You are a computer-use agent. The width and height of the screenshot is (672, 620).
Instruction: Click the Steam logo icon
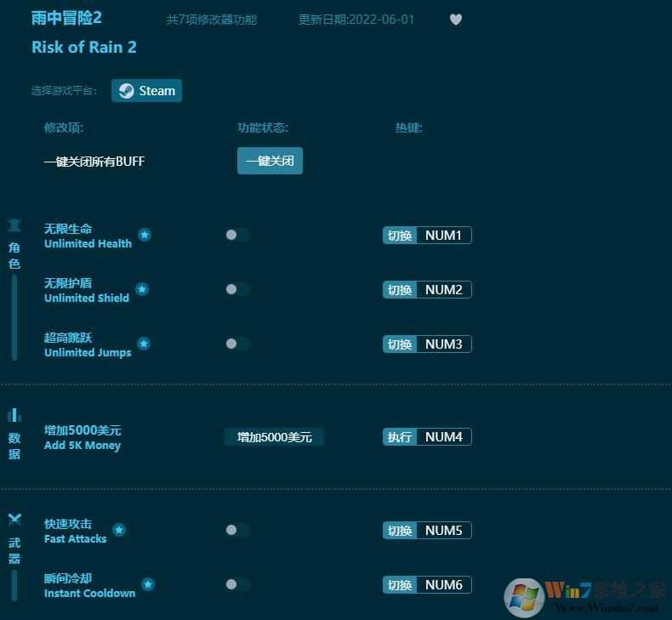pyautogui.click(x=126, y=91)
